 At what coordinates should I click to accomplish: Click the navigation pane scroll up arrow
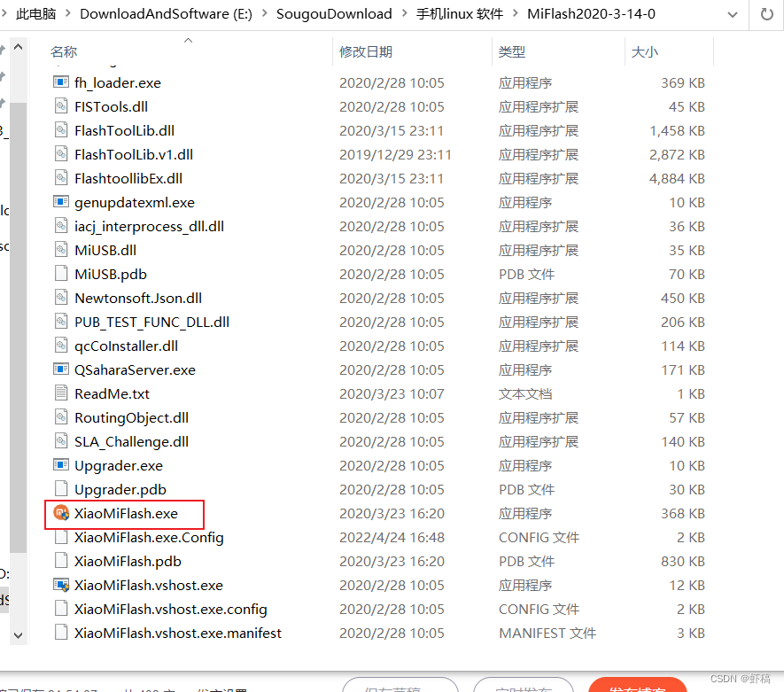point(18,47)
